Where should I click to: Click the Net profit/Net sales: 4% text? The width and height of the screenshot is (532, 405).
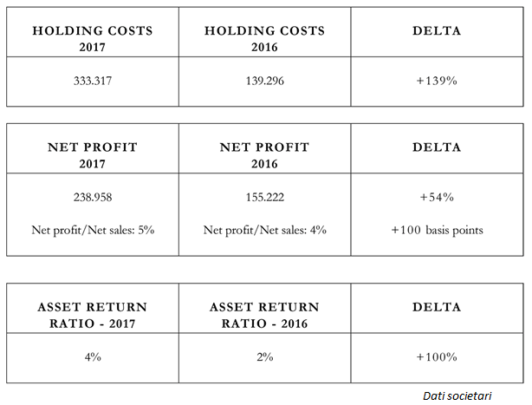click(x=264, y=230)
